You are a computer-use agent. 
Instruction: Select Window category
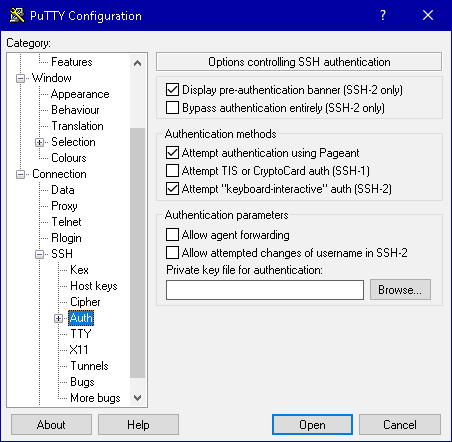point(52,78)
